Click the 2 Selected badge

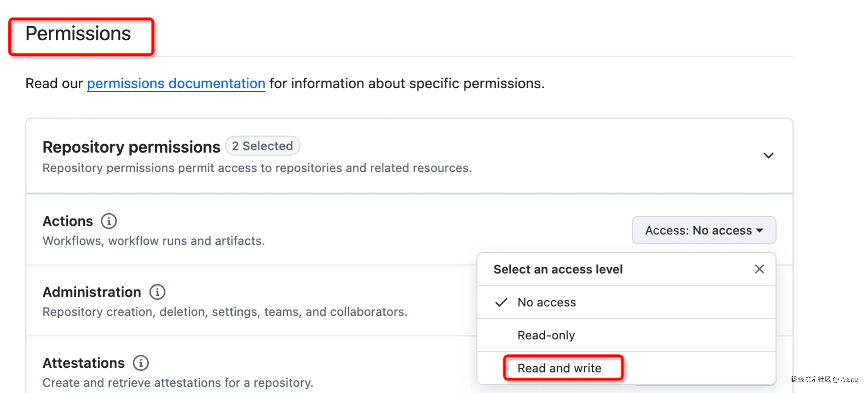tap(262, 146)
